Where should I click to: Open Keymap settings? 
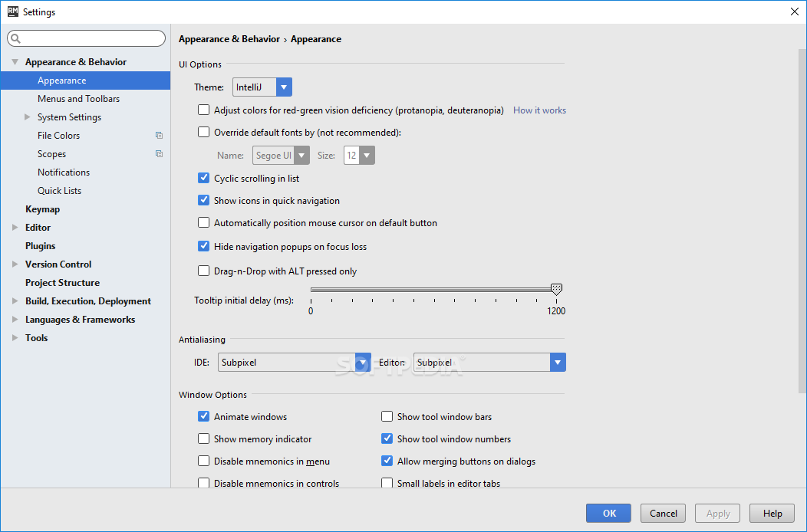(x=43, y=209)
